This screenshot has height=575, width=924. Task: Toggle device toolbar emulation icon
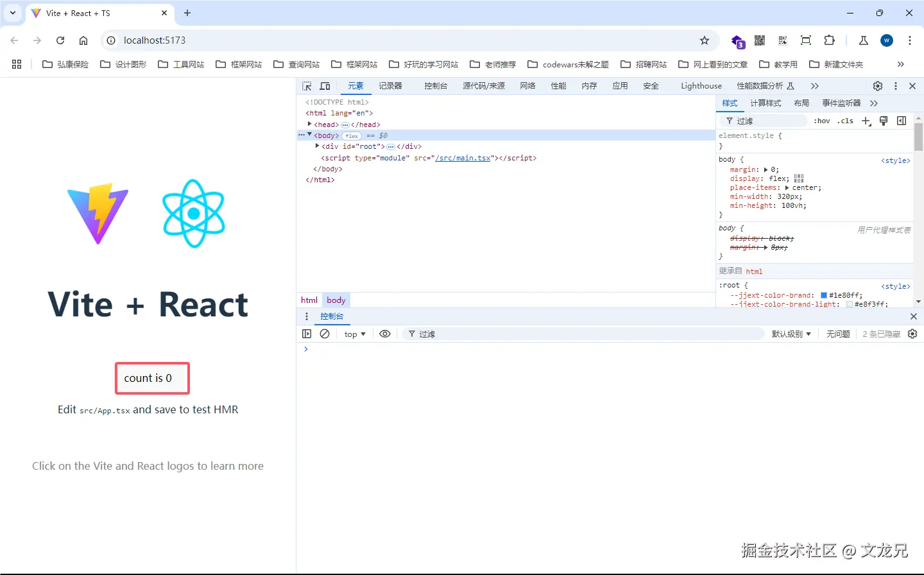[325, 86]
